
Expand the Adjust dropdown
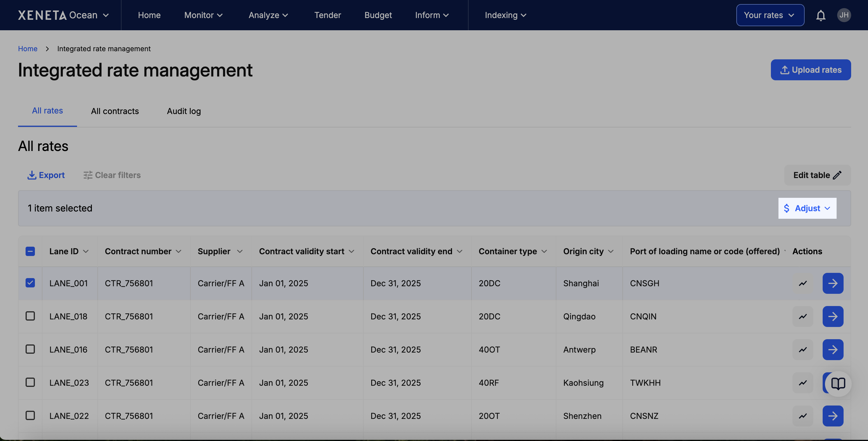(x=807, y=208)
